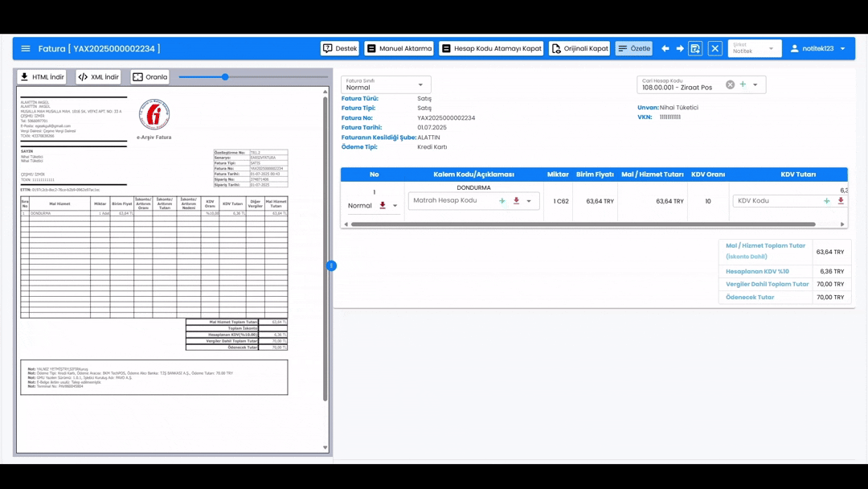Click the invoice preview zoom slider

[x=225, y=77]
